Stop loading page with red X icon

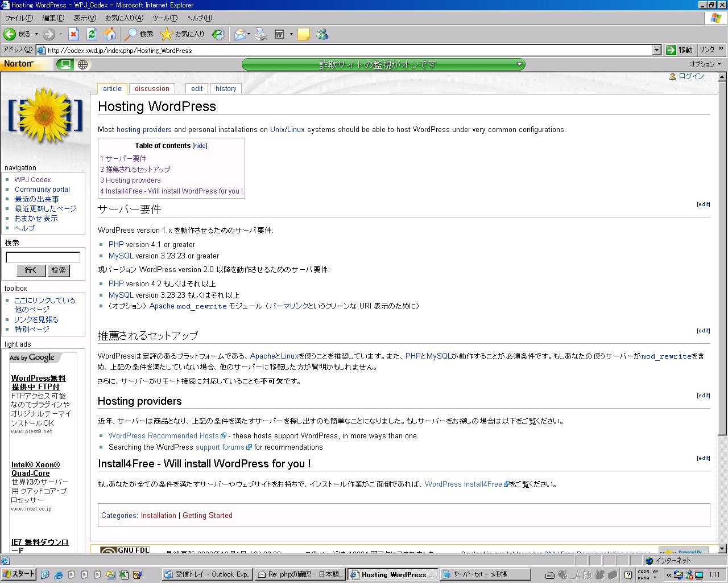[73, 34]
